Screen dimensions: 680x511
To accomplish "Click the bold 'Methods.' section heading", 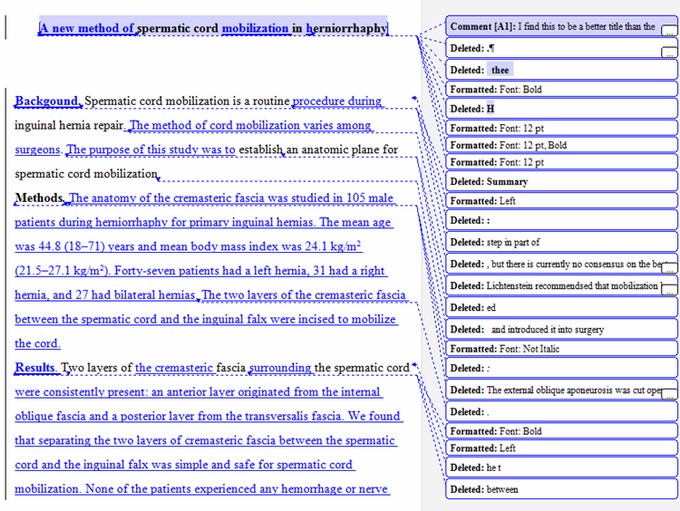I will pyautogui.click(x=39, y=198).
